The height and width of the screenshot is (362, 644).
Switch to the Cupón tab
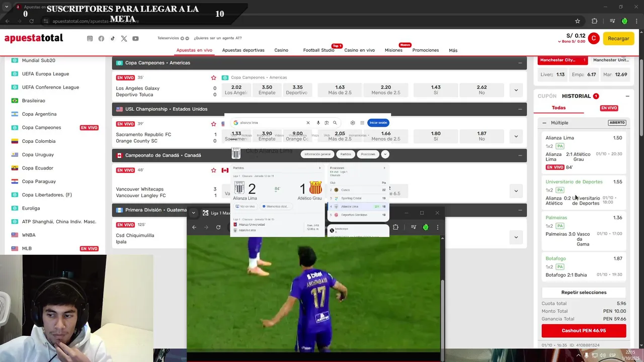[x=547, y=96]
